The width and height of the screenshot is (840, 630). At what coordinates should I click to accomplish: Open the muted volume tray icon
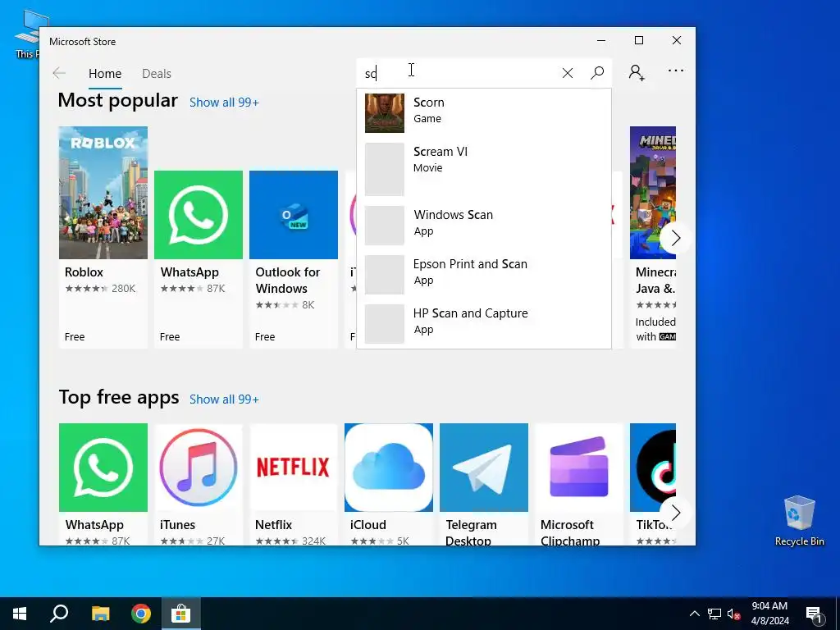(x=733, y=614)
